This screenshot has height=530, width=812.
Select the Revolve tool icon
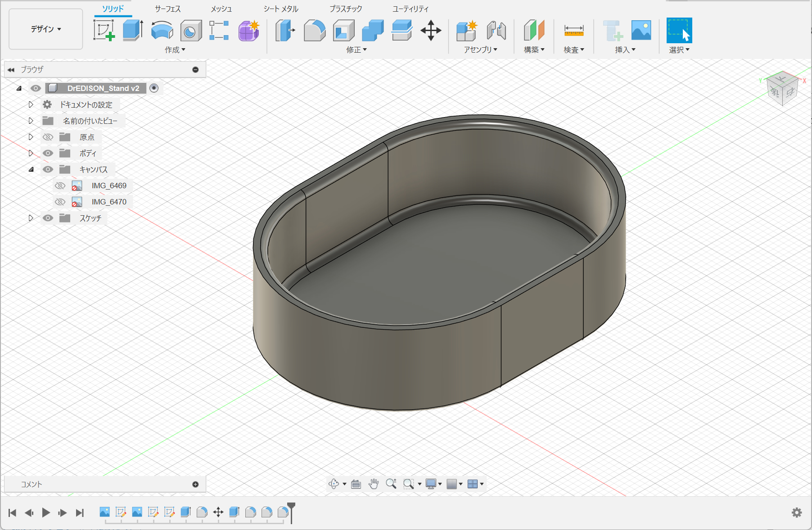click(x=162, y=30)
